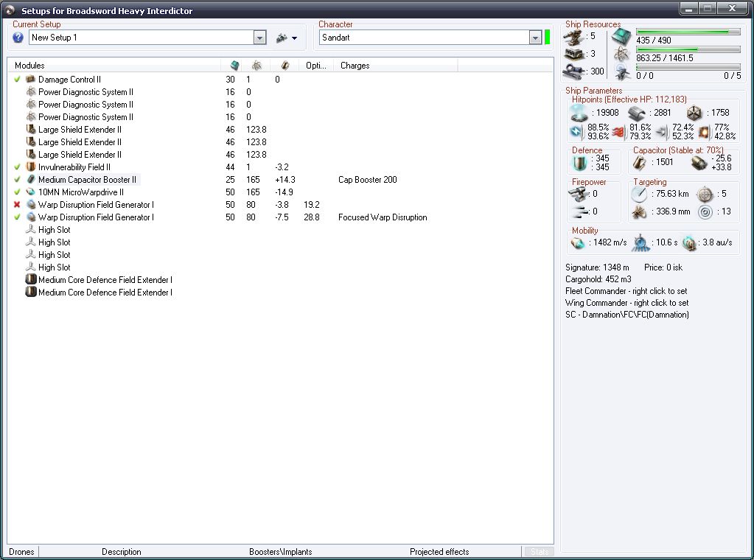The image size is (754, 560).
Task: Toggle Medium Capacitor Booster II active checkmark
Action: (x=17, y=179)
